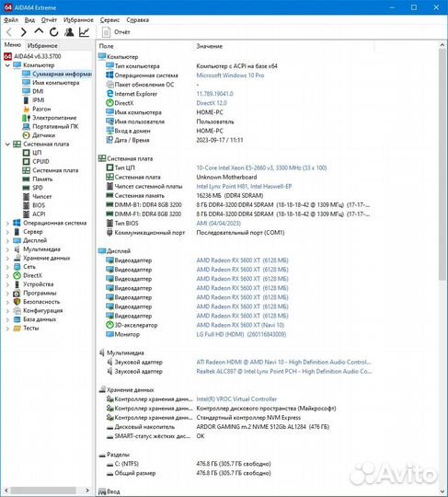
Task: Expand the Мультимедиа tree node
Action: (x=7, y=249)
